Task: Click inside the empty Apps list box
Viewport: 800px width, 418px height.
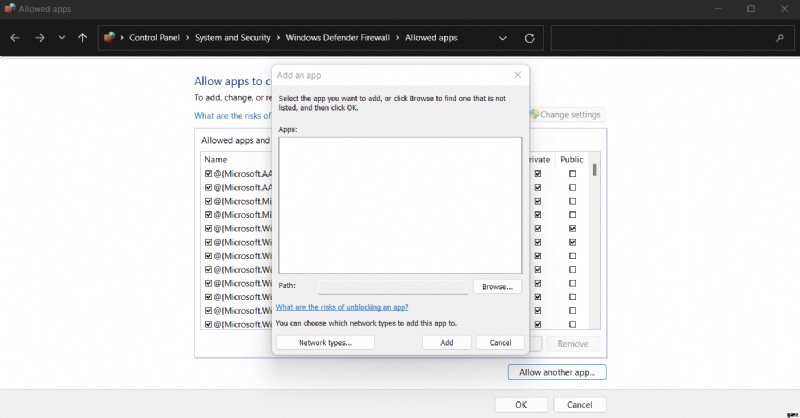Action: click(x=400, y=205)
